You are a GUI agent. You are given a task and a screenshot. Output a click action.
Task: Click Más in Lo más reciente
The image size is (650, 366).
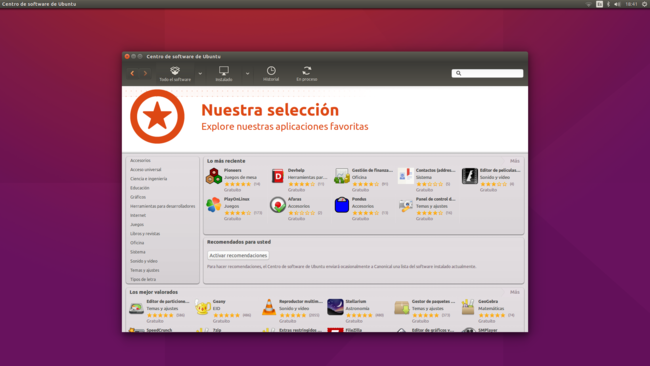(514, 161)
